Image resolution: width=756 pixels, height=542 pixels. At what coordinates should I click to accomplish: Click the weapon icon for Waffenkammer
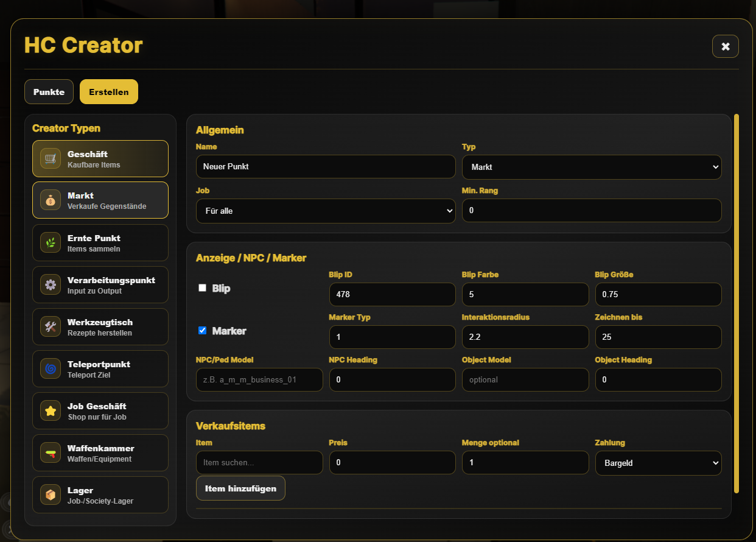(51, 452)
